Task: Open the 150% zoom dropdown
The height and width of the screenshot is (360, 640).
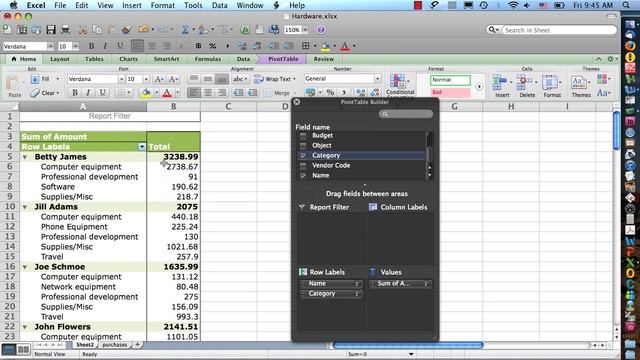Action: point(305,30)
